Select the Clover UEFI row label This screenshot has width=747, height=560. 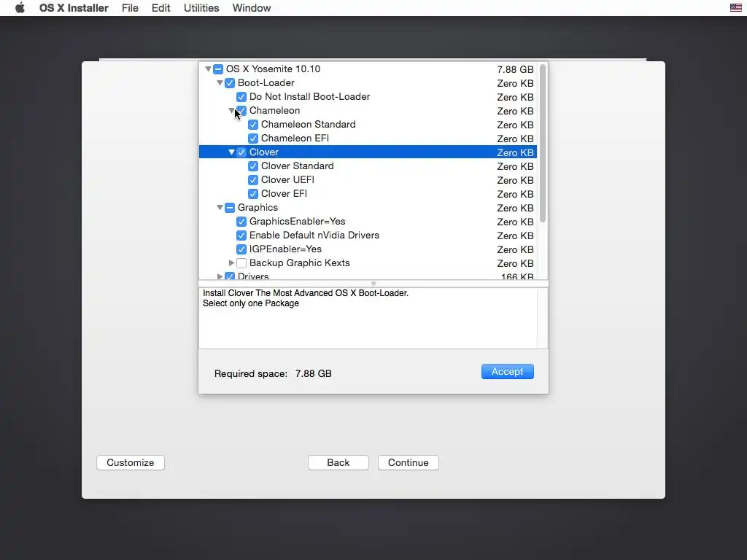point(287,179)
